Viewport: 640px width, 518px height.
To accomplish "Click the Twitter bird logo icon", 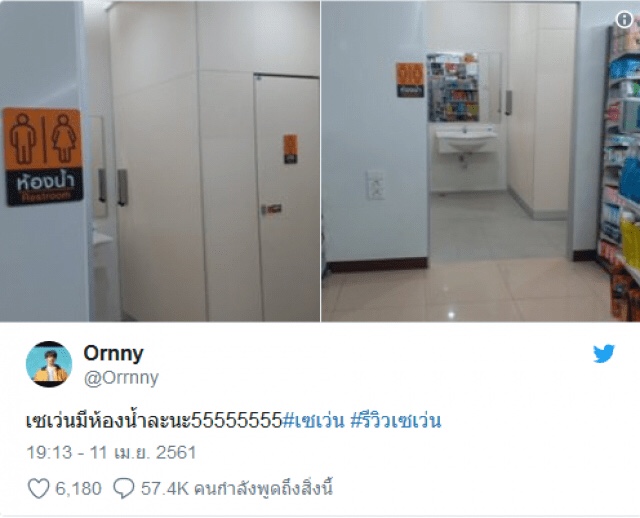I will [x=604, y=353].
